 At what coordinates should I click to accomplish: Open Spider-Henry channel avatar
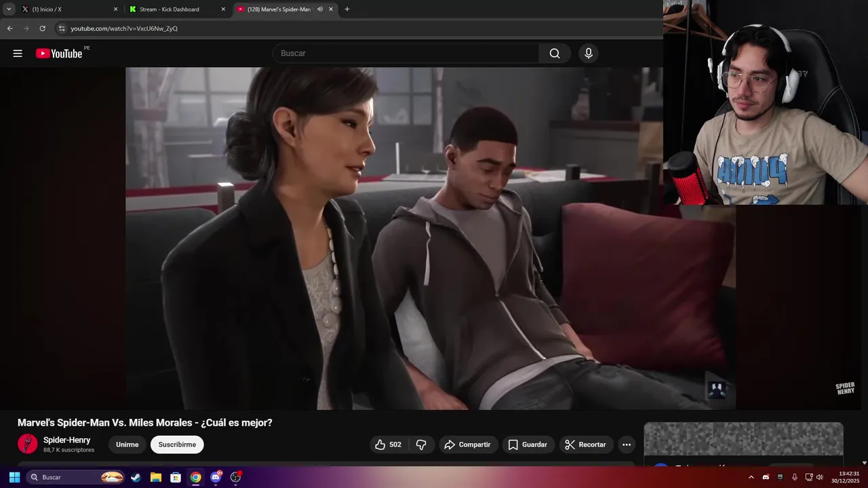[28, 444]
